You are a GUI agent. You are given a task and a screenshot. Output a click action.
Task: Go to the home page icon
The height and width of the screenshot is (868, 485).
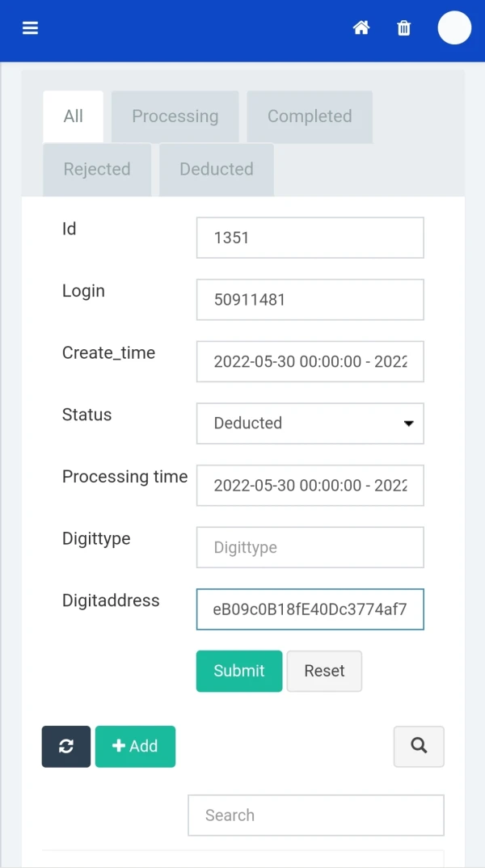coord(361,27)
